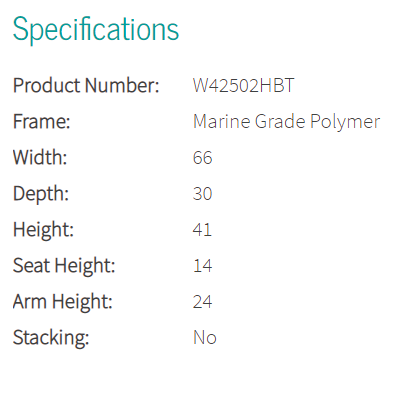Click the height value 41
The height and width of the screenshot is (393, 402).
coord(202,230)
